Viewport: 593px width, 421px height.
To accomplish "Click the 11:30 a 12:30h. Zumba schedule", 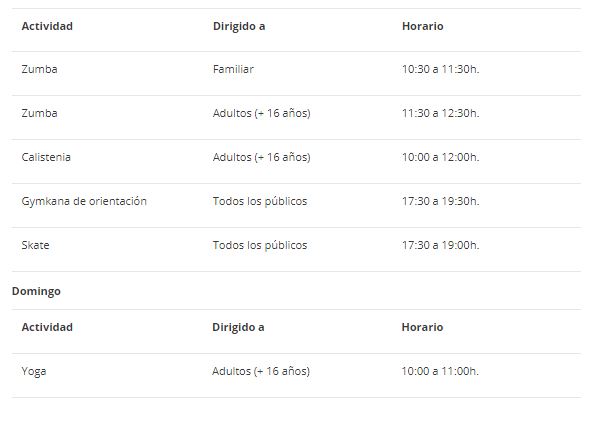I will pos(440,113).
